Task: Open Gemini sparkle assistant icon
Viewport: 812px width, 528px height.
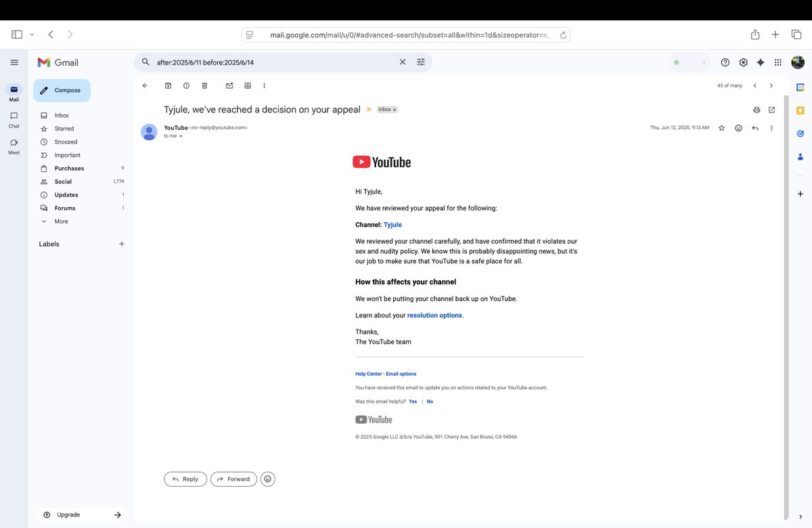Action: 761,62
